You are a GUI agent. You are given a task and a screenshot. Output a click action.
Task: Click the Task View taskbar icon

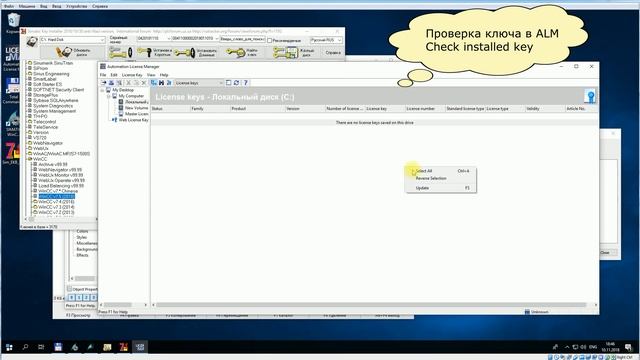click(41, 347)
